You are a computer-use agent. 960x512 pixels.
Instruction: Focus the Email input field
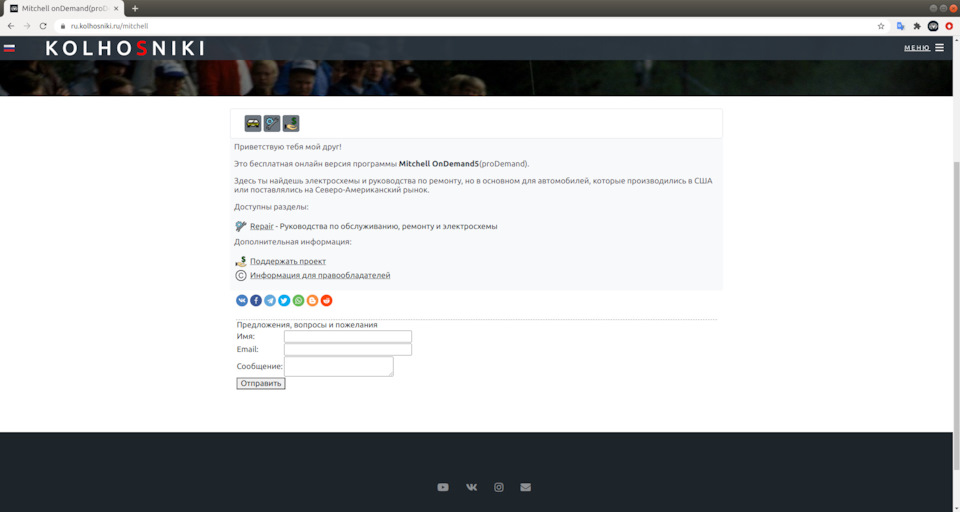348,349
